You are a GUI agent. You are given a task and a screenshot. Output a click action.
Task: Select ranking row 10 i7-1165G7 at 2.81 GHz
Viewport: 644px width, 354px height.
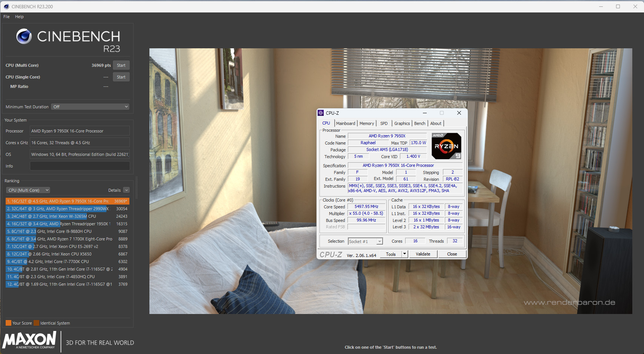[67, 269]
